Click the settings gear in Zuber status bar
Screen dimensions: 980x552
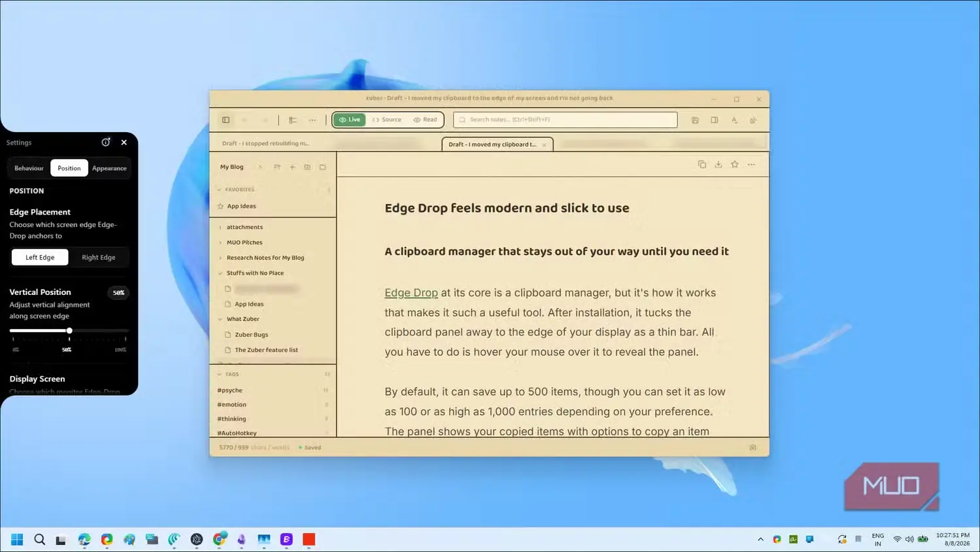click(x=753, y=447)
